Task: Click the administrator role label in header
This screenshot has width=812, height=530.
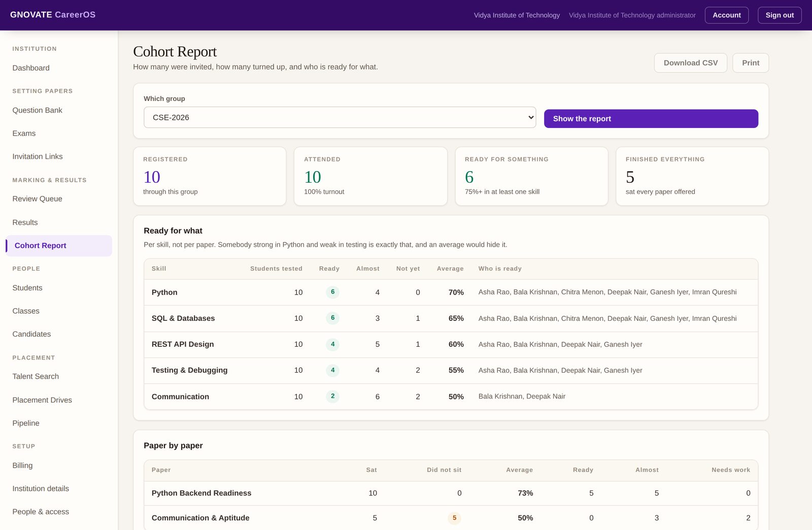Action: [x=632, y=15]
